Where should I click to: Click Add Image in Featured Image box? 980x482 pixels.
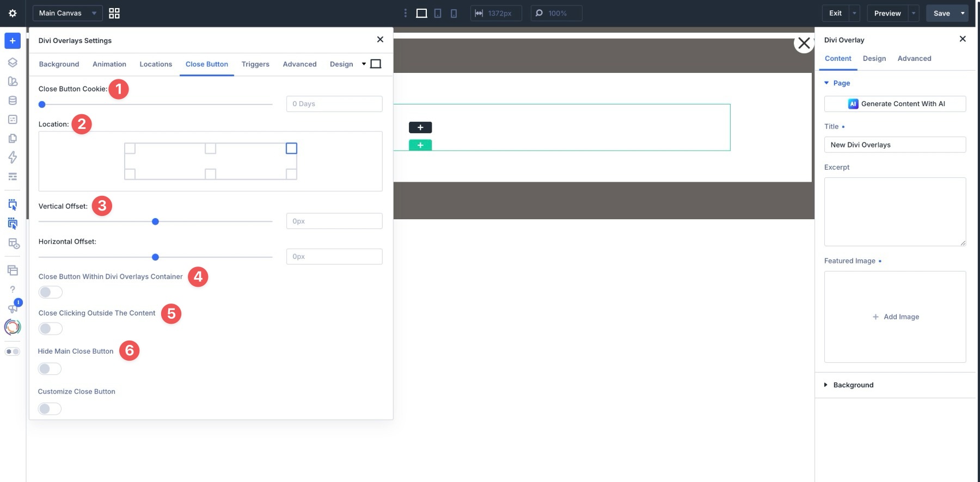[x=896, y=317]
